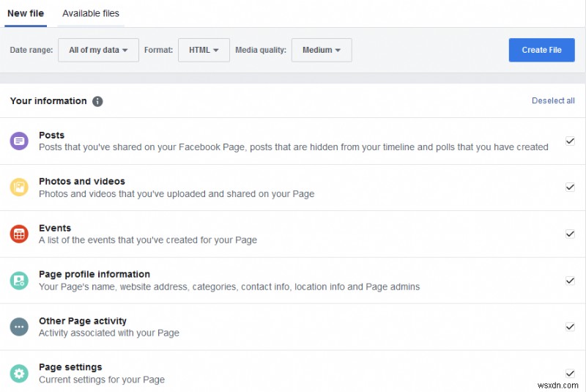The image size is (586, 392).
Task: Open the Date range dropdown
Action: click(98, 50)
